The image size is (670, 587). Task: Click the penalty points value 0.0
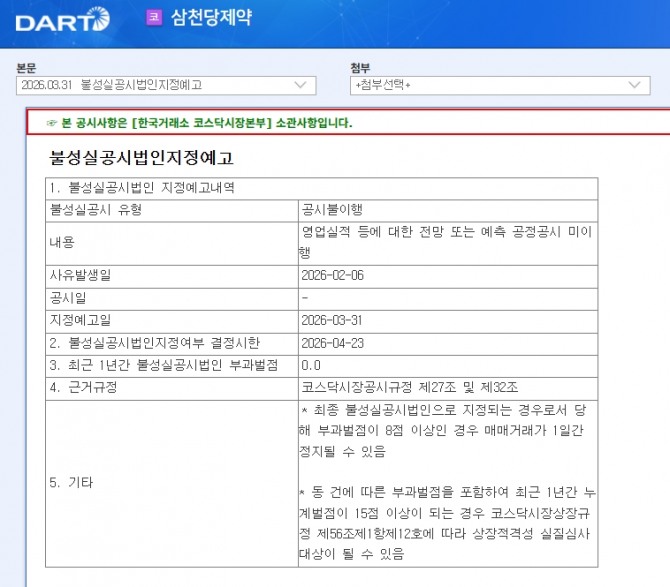point(311,365)
